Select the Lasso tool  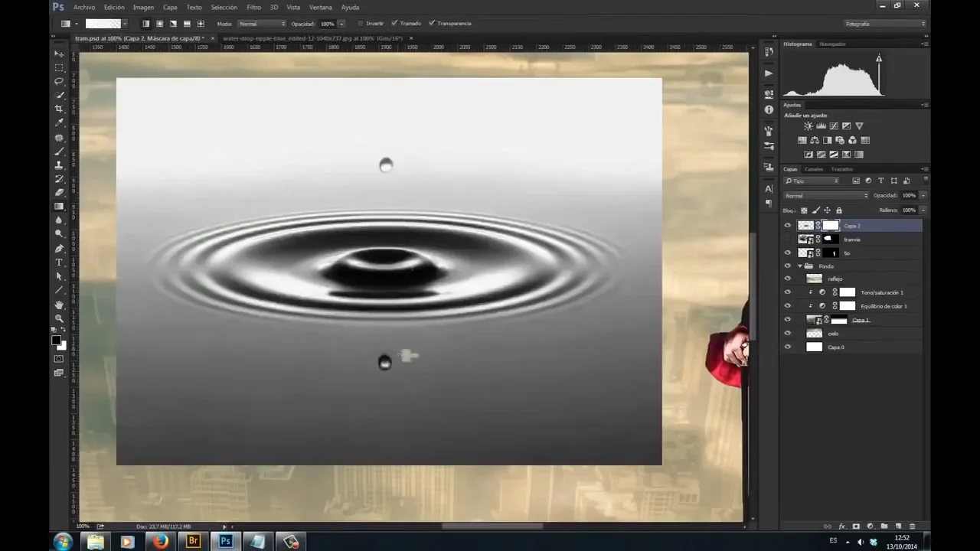tap(59, 82)
